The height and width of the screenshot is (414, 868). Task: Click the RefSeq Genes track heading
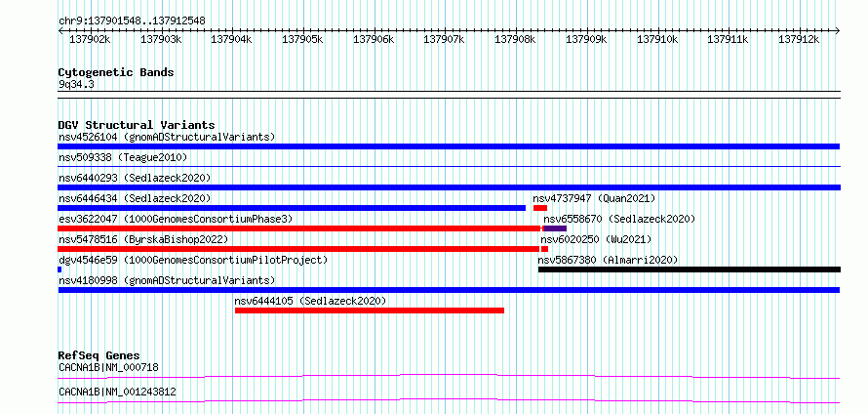click(x=99, y=355)
